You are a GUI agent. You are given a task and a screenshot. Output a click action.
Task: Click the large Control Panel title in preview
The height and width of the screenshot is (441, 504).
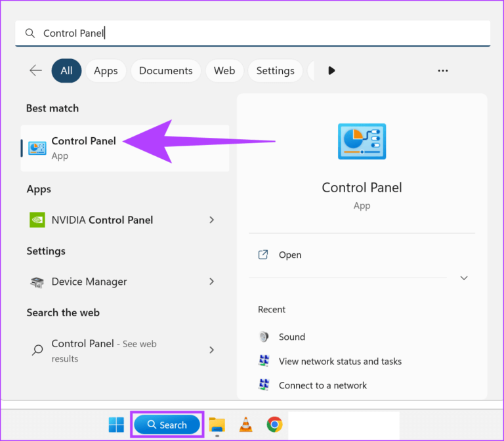point(362,188)
